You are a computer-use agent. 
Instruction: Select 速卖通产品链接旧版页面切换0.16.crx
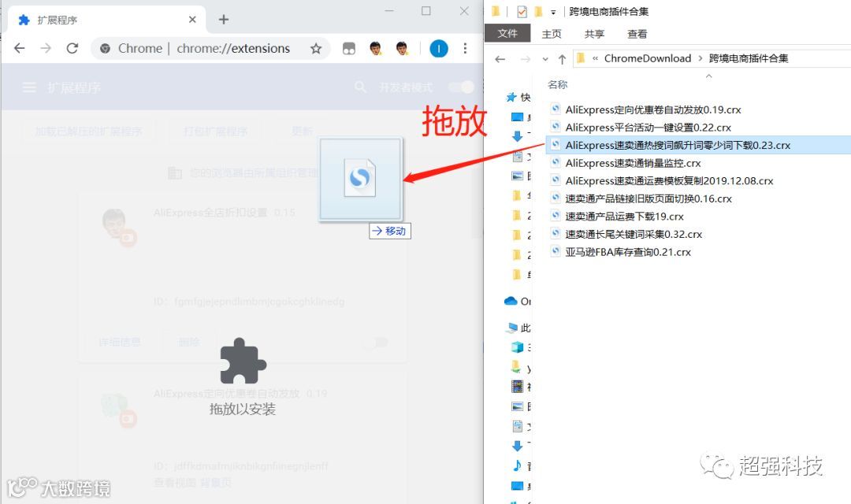648,199
